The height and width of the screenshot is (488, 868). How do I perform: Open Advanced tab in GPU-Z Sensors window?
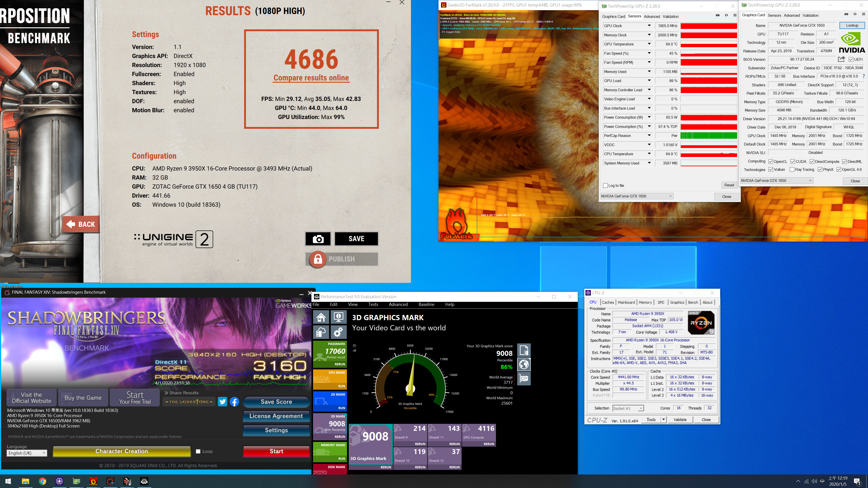coord(652,16)
